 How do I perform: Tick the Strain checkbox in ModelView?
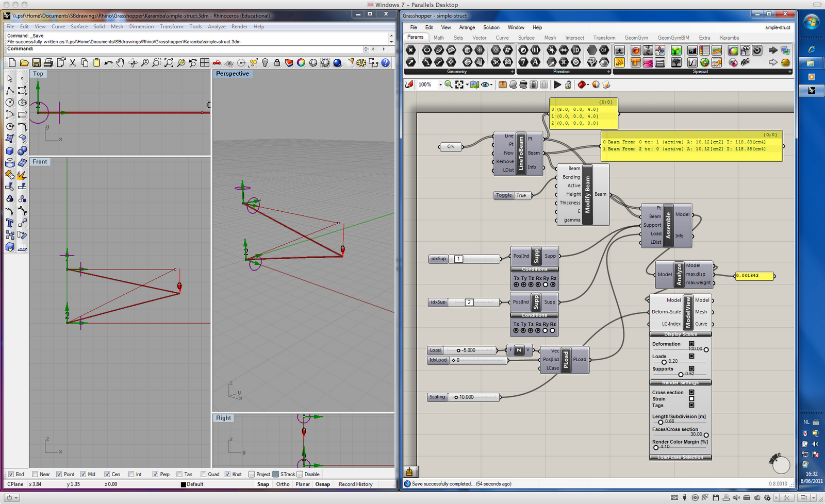(x=691, y=399)
